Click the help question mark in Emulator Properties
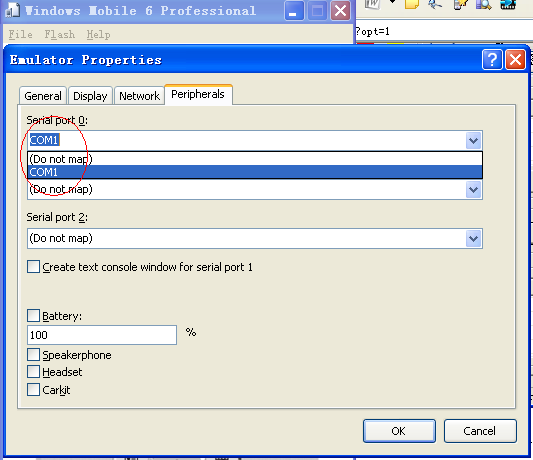This screenshot has height=460, width=533. point(492,60)
